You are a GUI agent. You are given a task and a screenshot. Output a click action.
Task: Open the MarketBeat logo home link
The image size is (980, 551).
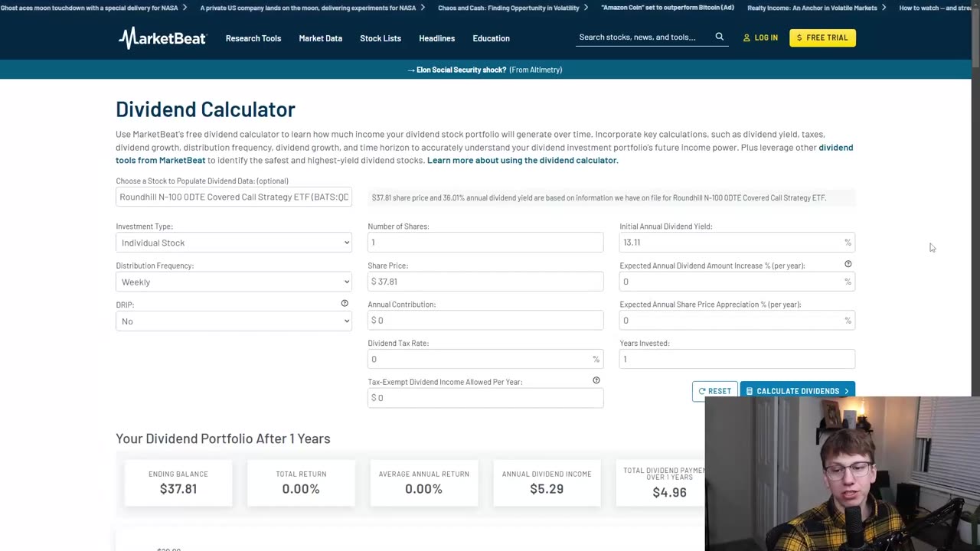162,37
